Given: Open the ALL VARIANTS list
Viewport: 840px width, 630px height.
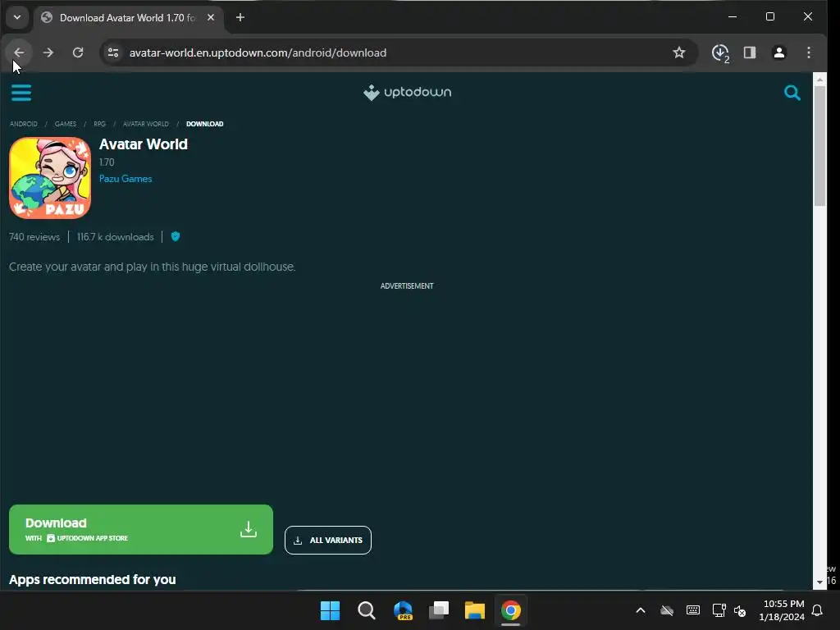Looking at the screenshot, I should [328, 540].
